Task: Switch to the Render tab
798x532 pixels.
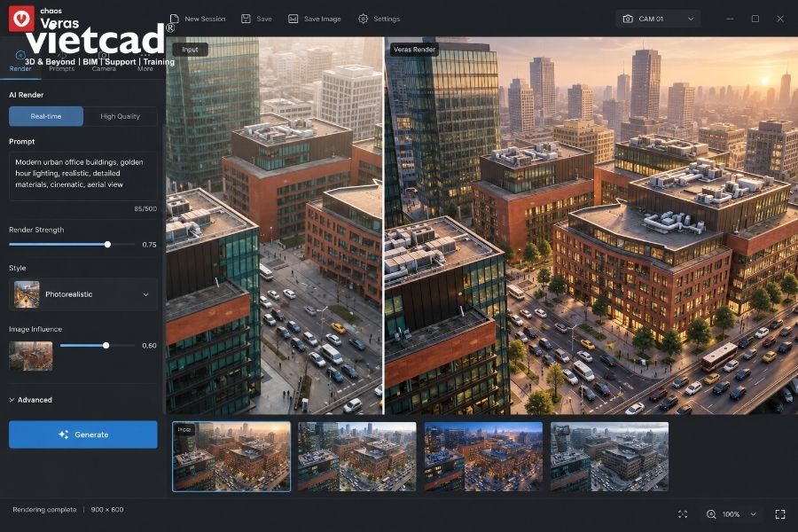Action: click(x=20, y=62)
